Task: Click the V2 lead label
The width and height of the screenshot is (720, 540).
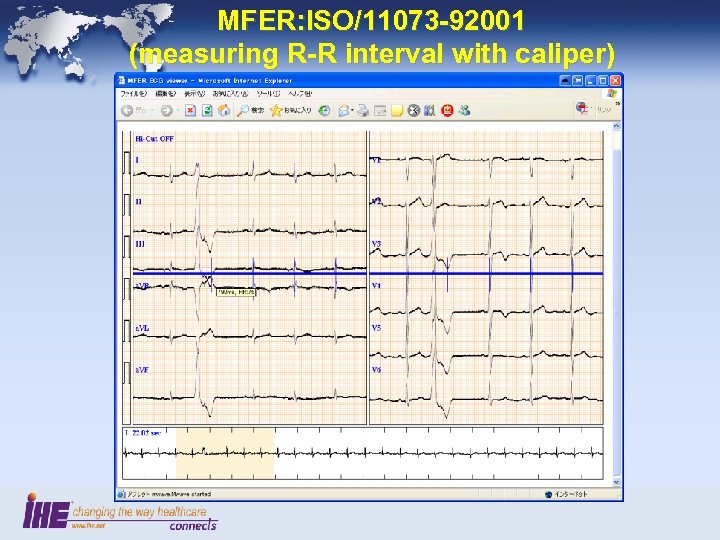Action: 377,201
